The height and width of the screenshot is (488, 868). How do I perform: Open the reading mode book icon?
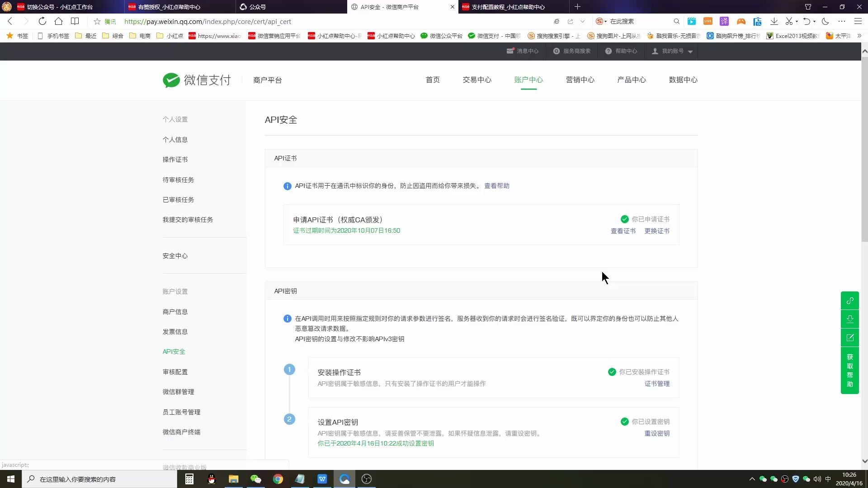tap(75, 21)
